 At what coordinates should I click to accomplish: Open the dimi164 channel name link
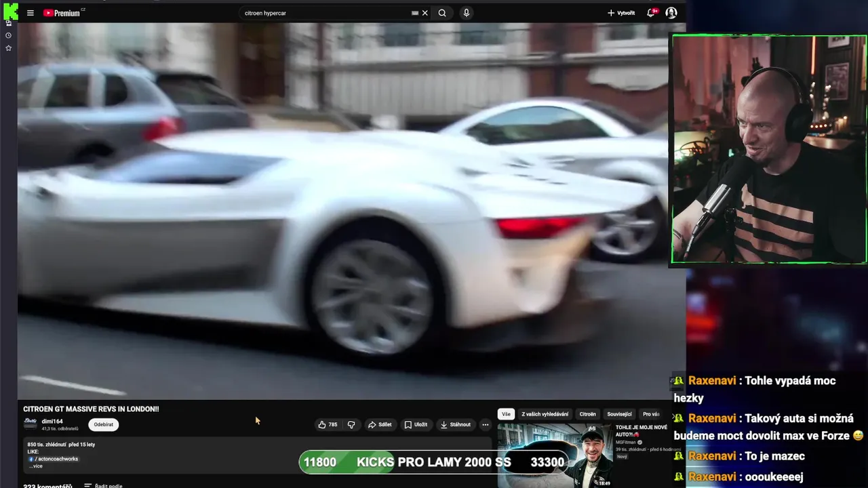coord(52,421)
